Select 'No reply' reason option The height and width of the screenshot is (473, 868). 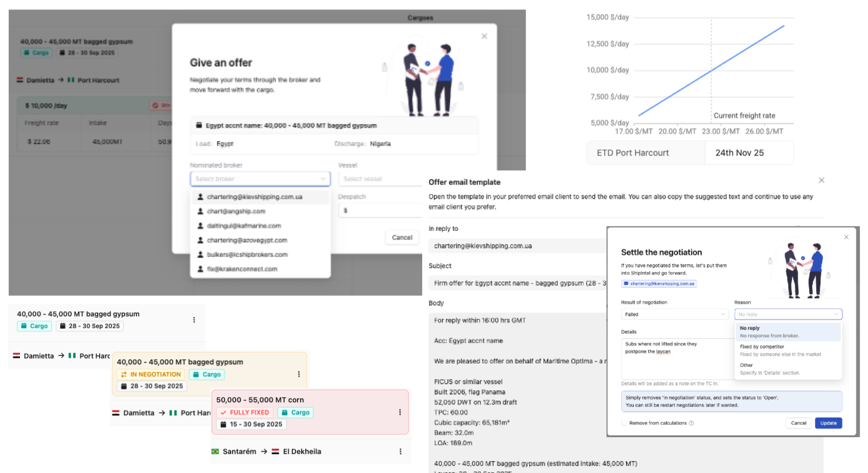pos(788,332)
